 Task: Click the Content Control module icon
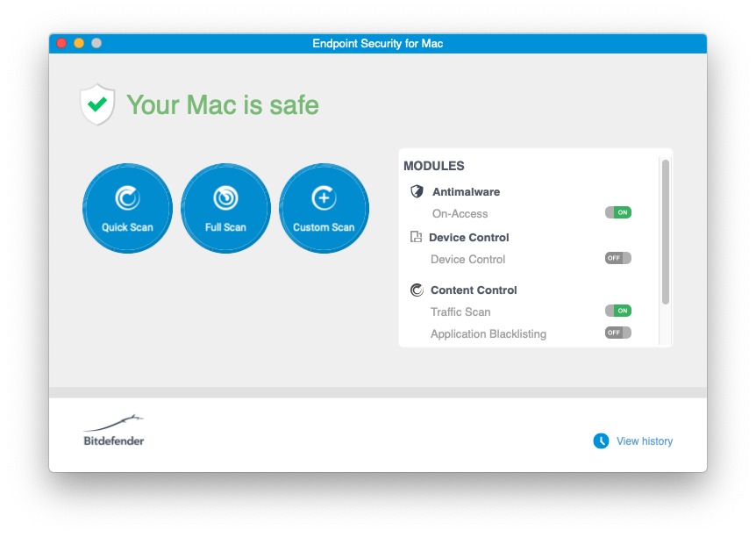[x=417, y=290]
